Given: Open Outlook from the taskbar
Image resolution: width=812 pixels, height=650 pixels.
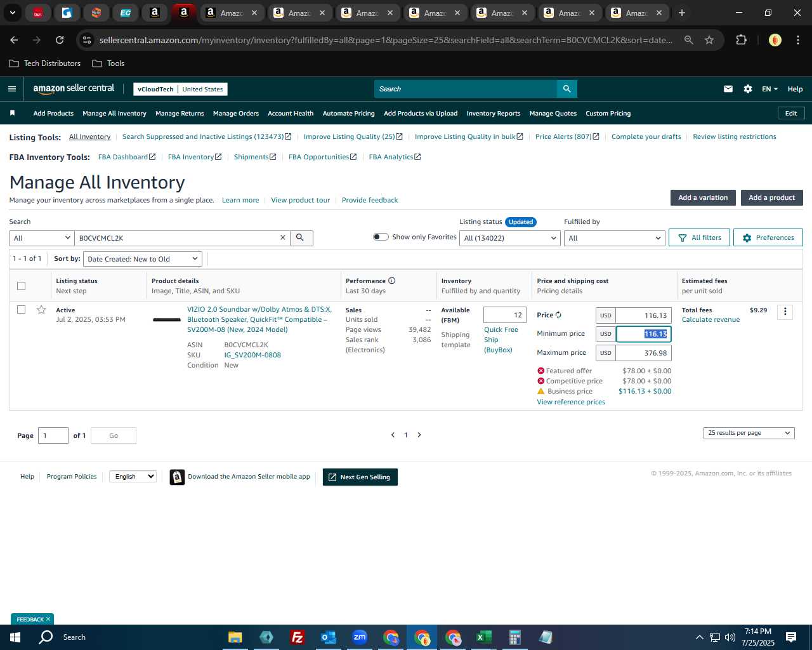Looking at the screenshot, I should (x=328, y=637).
